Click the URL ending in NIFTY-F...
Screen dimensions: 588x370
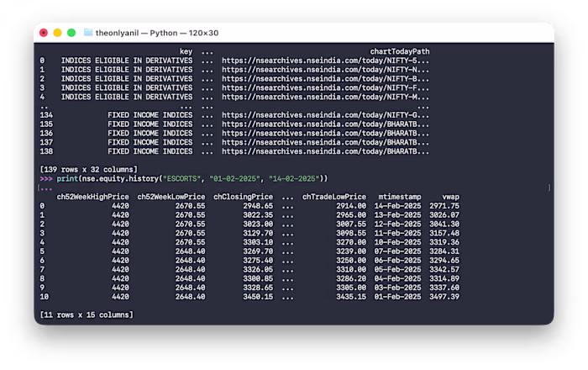326,87
